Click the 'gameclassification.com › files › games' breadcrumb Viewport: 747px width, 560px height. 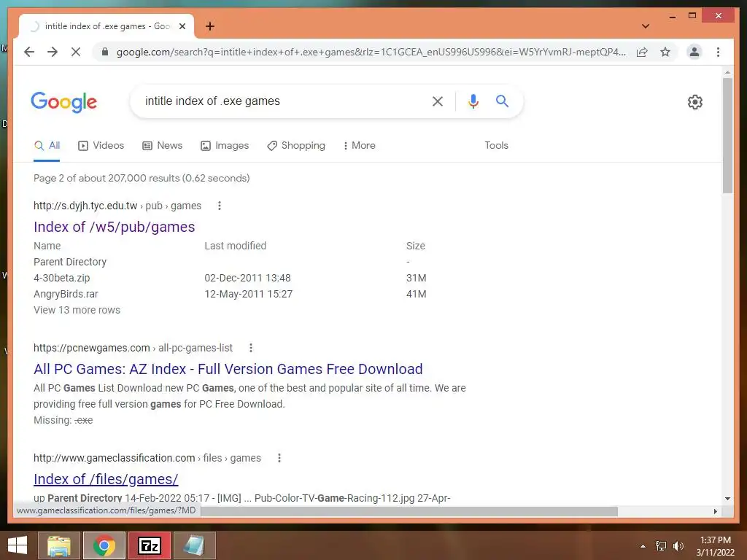tap(147, 458)
